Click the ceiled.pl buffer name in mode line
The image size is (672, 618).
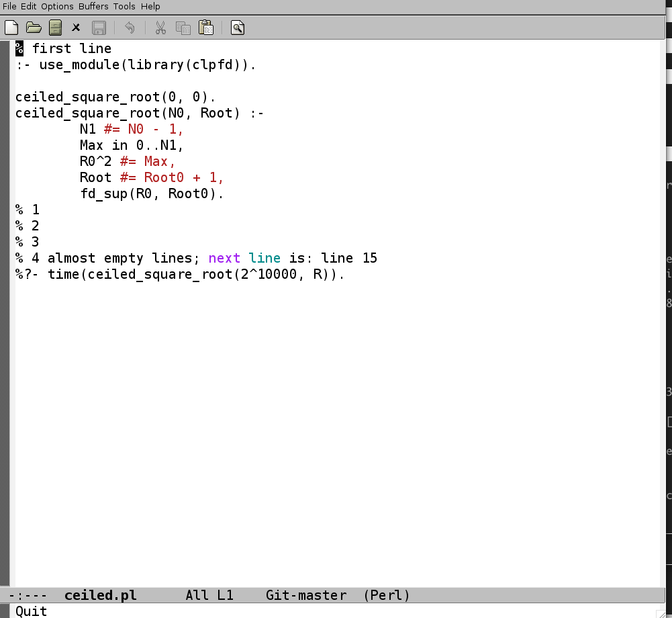(x=100, y=595)
